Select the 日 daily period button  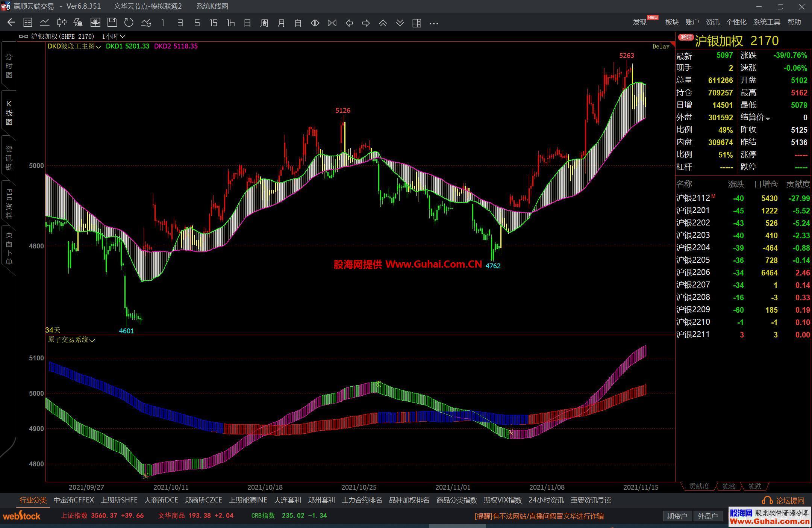coord(247,23)
